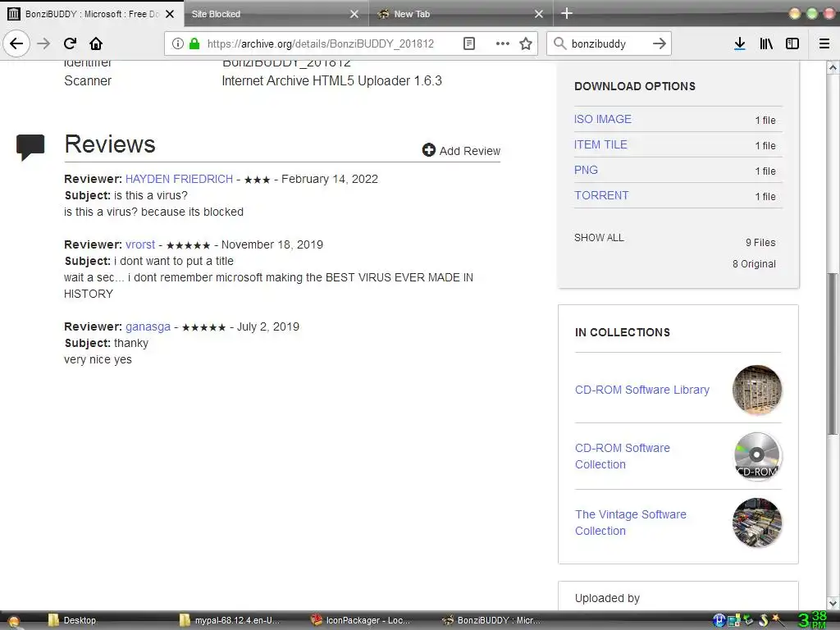Open The Vintage Software Collection link
Screen dimensions: 840x630
click(x=631, y=523)
